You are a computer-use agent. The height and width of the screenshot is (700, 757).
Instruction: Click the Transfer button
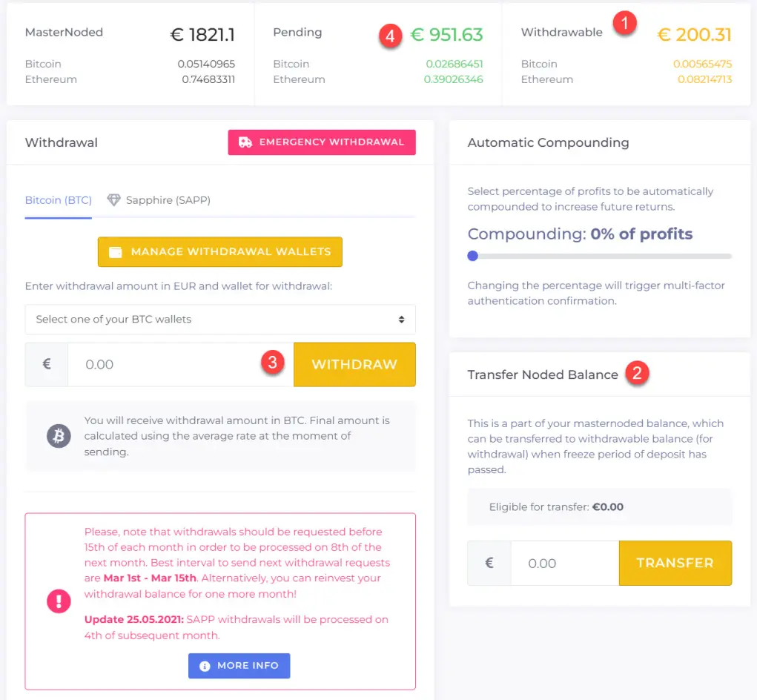[x=675, y=563]
